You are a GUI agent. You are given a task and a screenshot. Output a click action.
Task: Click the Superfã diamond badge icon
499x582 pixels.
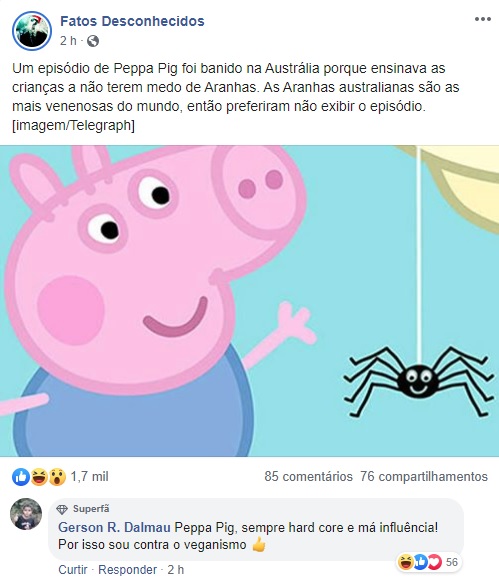[x=62, y=509]
